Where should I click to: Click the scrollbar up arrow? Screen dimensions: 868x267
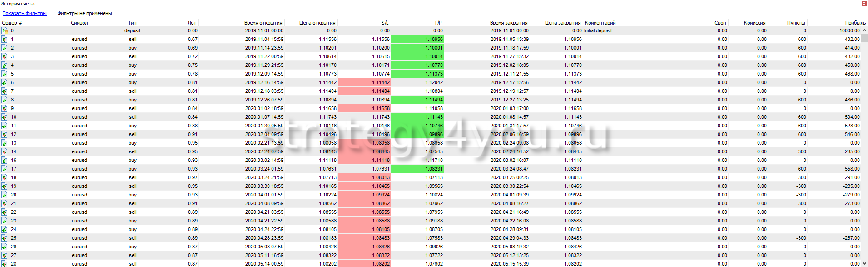(x=864, y=30)
